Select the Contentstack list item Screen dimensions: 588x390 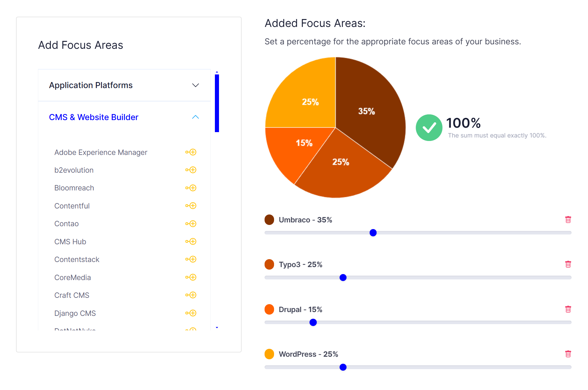click(77, 259)
